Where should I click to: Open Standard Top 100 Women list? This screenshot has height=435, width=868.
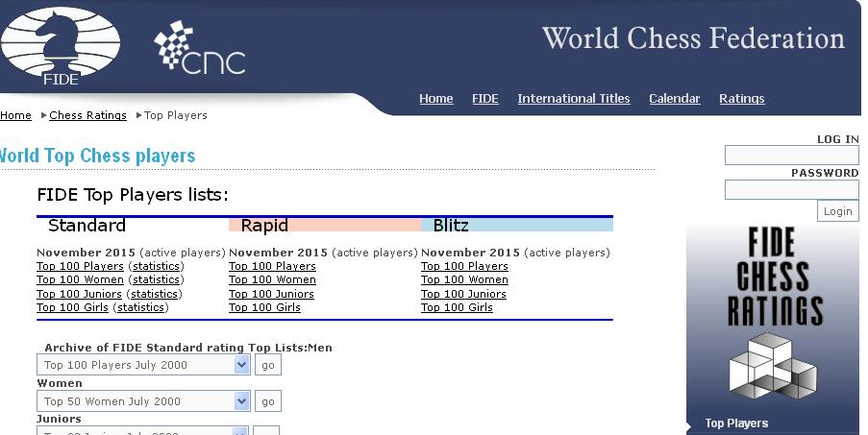[x=80, y=280]
